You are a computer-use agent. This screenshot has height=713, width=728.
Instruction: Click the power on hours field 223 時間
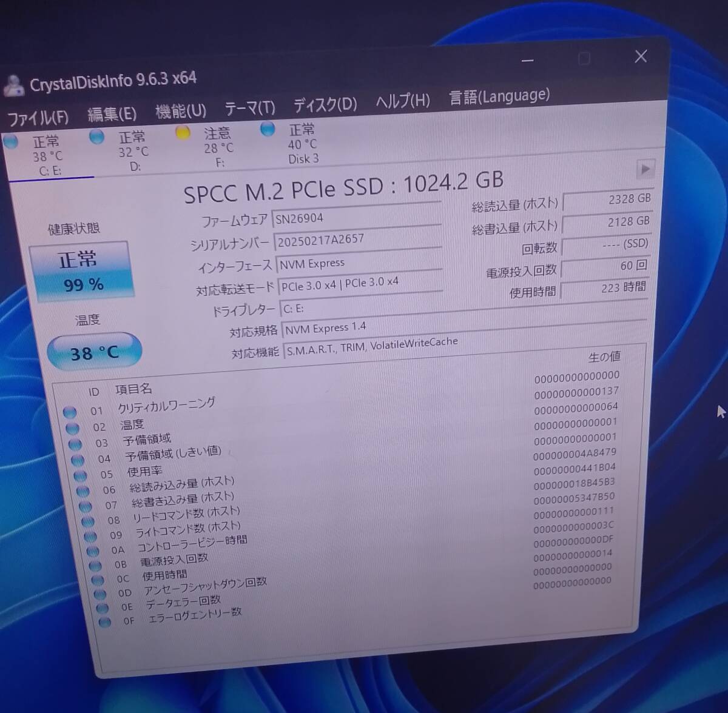pyautogui.click(x=605, y=289)
